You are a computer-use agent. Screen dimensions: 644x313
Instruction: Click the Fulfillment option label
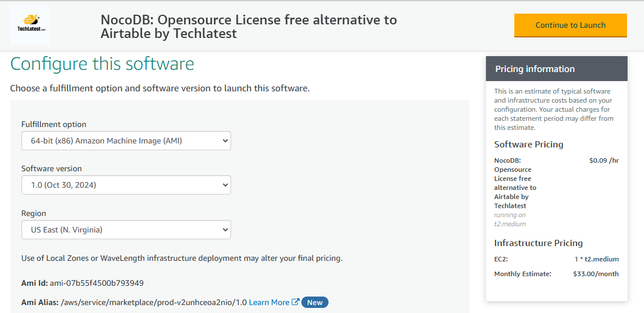54,124
